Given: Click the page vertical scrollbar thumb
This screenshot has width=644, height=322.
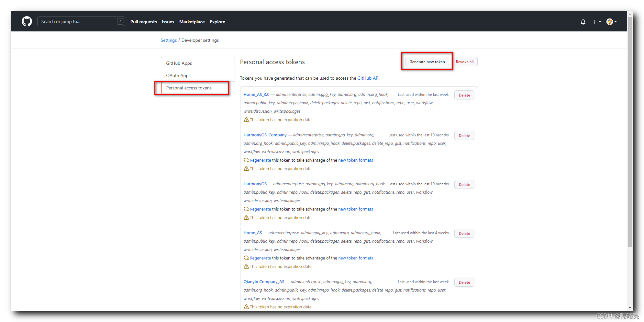Looking at the screenshot, I should pos(630,132).
